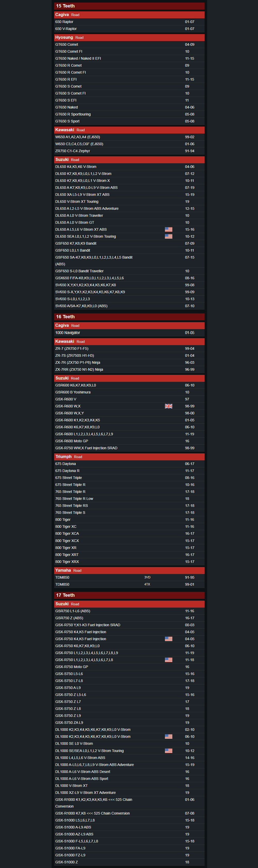258x868 pixels.
Task: Click the Suzuki header under 17 Teeth
Action: [129, 604]
